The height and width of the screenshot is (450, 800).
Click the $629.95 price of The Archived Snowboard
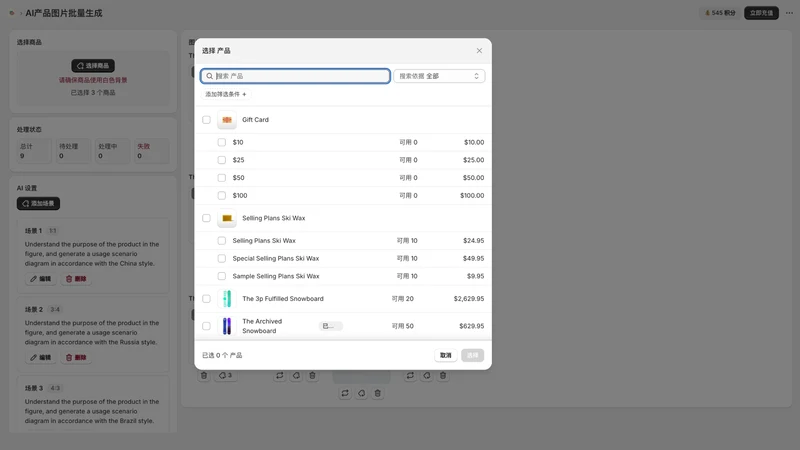coord(471,326)
